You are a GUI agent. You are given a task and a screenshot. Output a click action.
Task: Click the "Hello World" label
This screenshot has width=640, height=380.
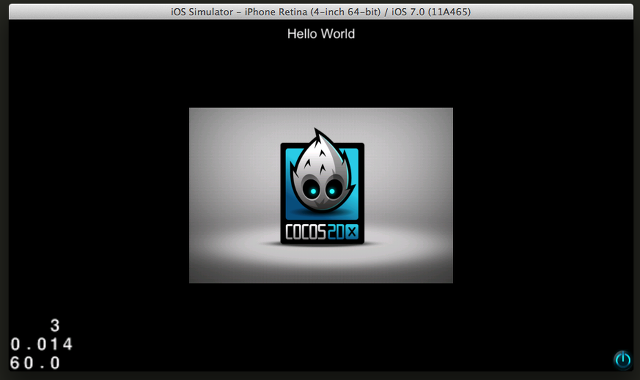coord(321,34)
